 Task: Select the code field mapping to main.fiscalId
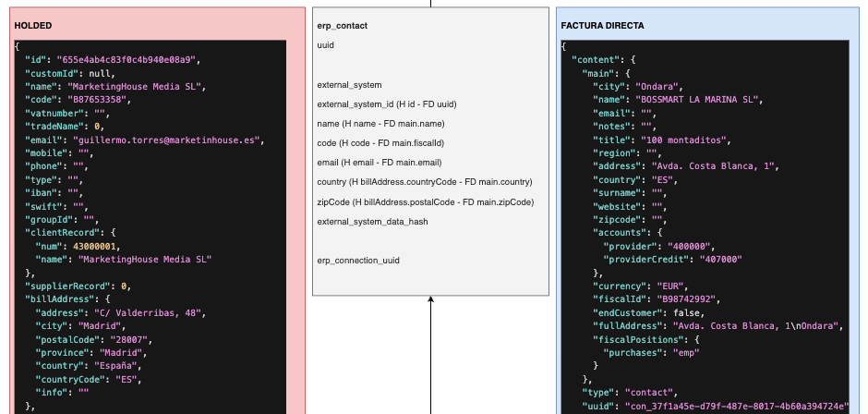(x=380, y=143)
